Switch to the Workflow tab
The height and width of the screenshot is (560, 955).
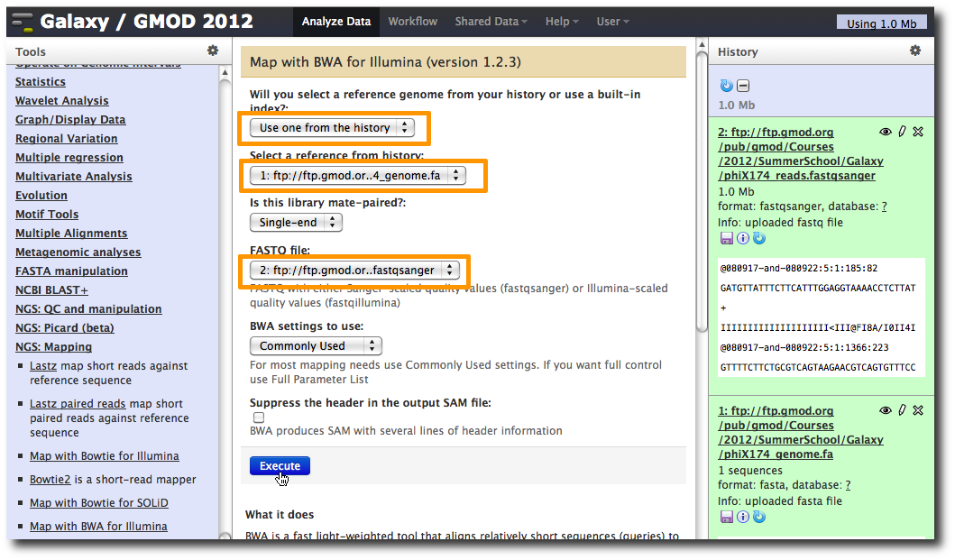pyautogui.click(x=413, y=22)
